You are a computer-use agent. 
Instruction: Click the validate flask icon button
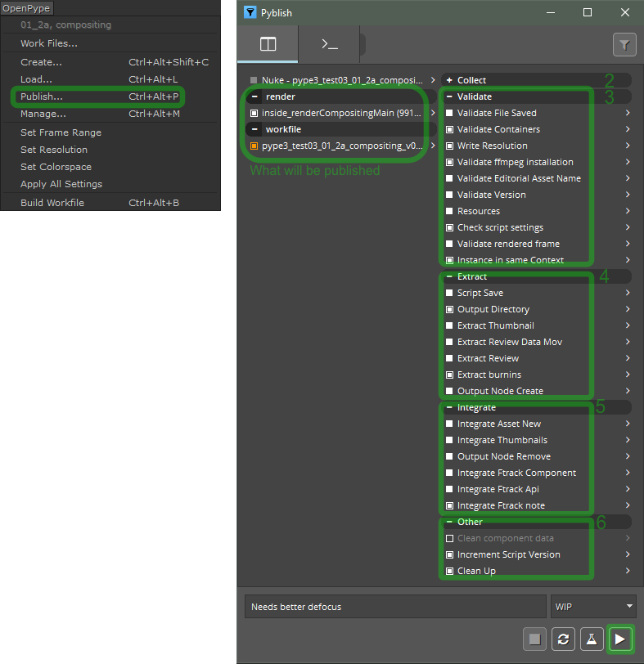click(x=592, y=639)
